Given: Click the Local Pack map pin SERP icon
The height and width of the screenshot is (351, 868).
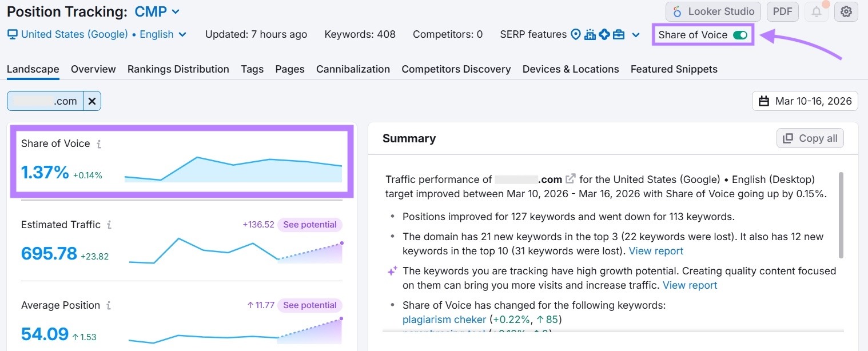Looking at the screenshot, I should pos(575,34).
